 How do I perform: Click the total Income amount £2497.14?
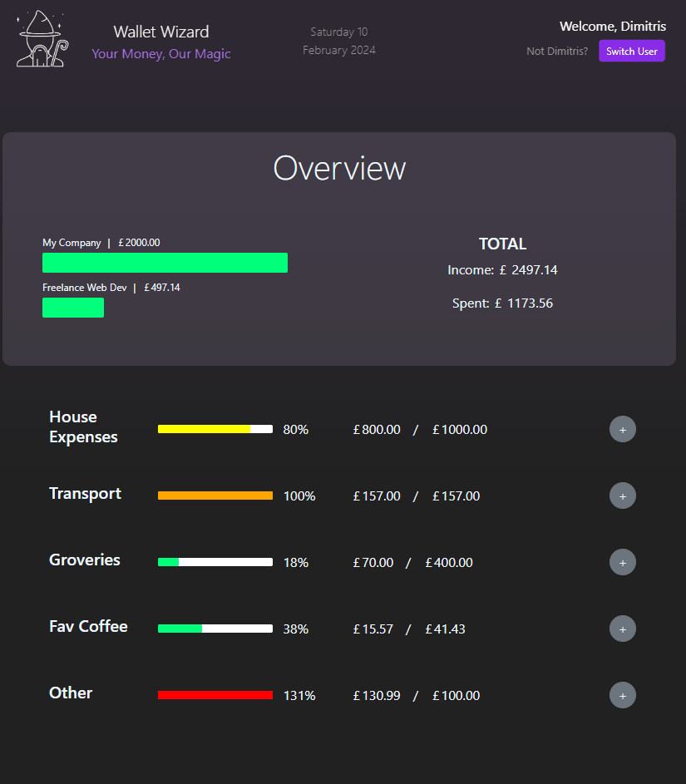[x=534, y=270]
